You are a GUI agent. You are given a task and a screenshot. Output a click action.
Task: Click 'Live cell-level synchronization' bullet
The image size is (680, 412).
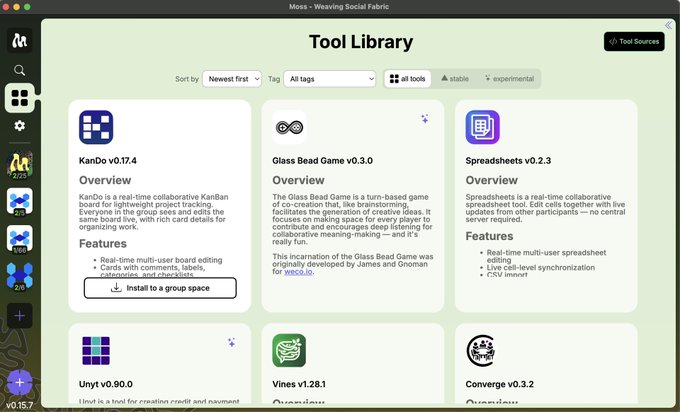541,268
